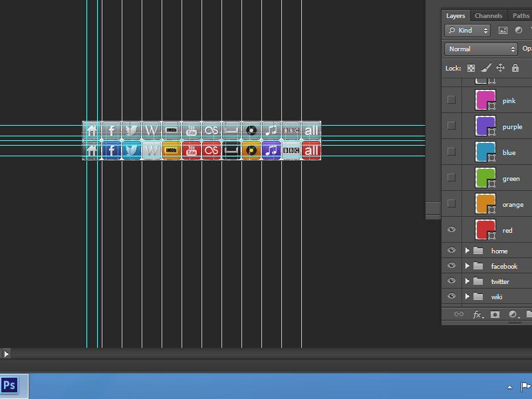Viewport: 532px width, 399px height.
Task: Click the 'blue' layer name
Action: click(509, 153)
